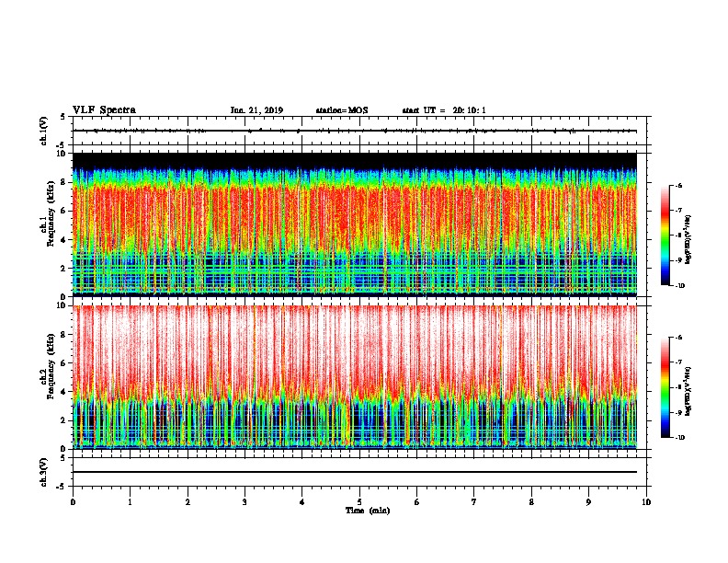Click the "ch.1(V)" waveform axis label
Screen dimensions: 728x563
tap(44, 131)
